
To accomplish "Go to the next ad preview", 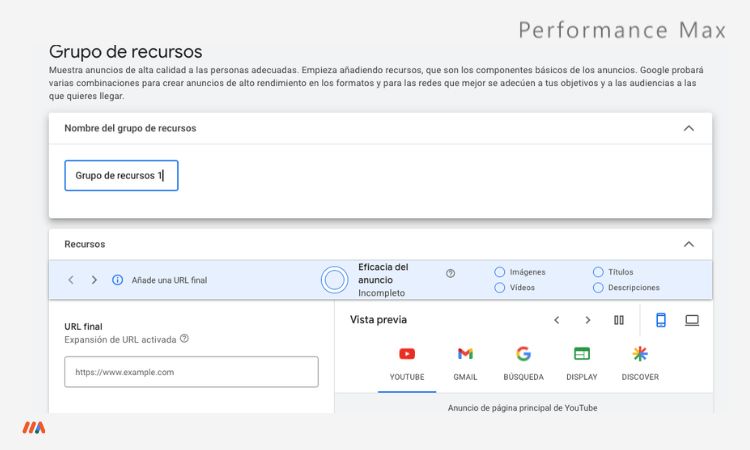I will click(x=588, y=320).
